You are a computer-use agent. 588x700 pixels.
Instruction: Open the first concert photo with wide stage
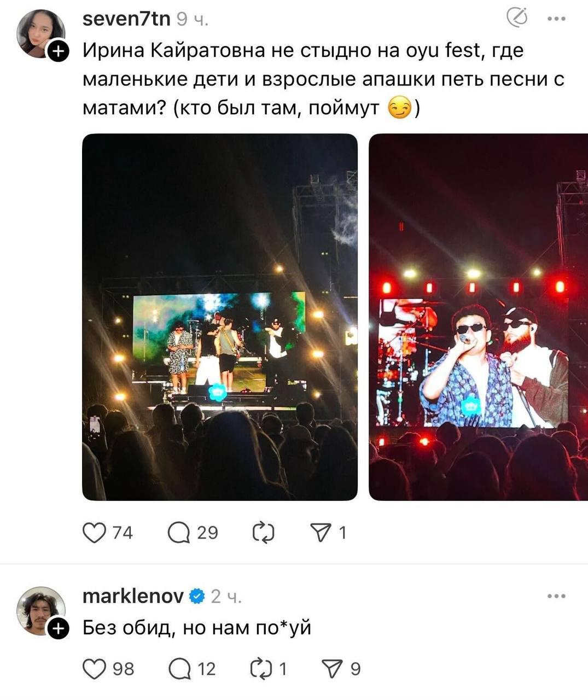220,317
